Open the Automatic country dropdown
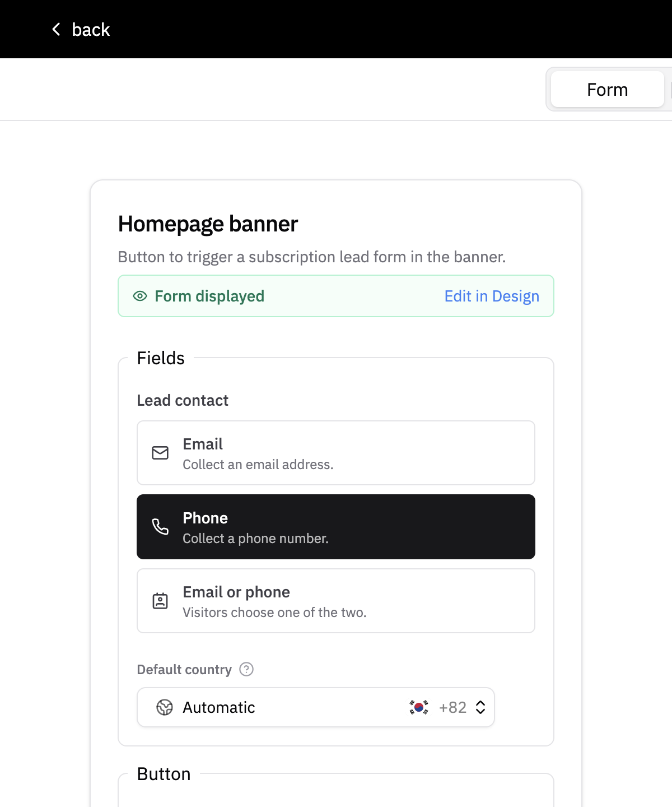This screenshot has width=672, height=807. (x=316, y=707)
